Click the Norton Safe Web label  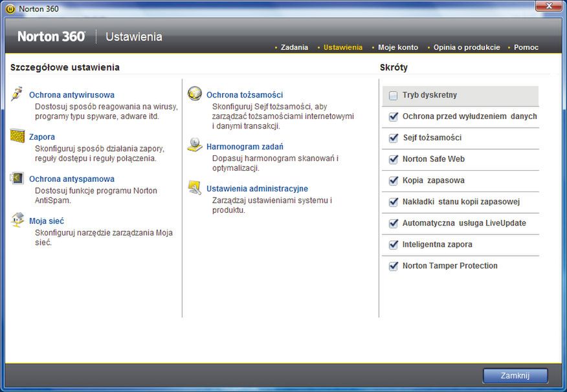coord(434,159)
